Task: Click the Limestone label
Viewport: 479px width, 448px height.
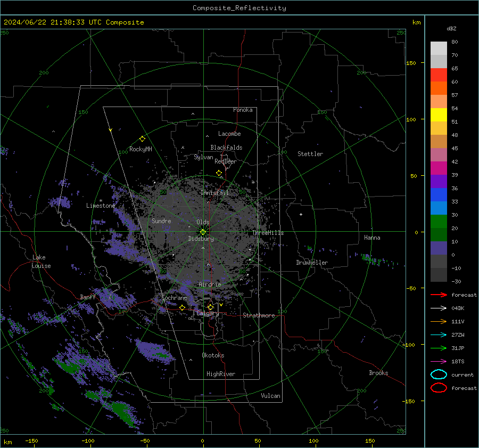Action: [x=101, y=206]
